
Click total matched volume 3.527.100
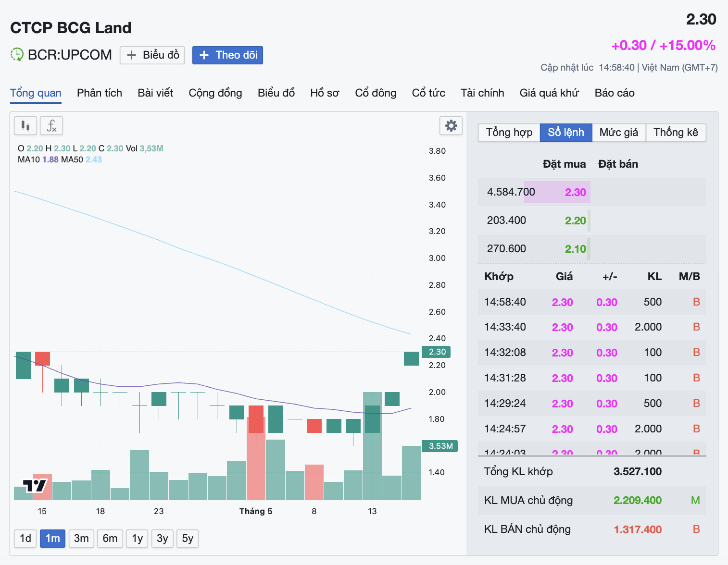point(638,472)
